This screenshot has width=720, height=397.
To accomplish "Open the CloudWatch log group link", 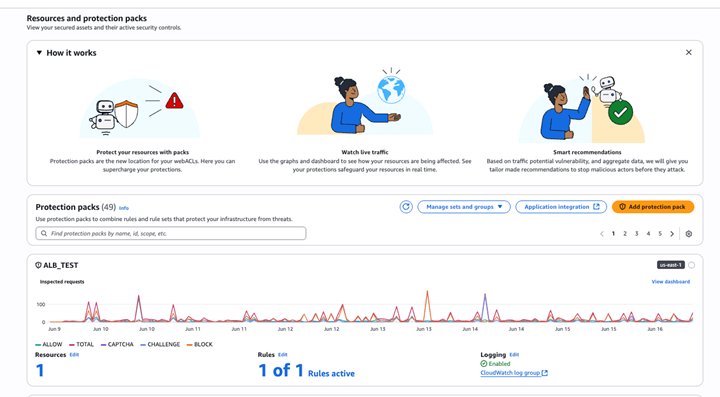I will 514,373.
